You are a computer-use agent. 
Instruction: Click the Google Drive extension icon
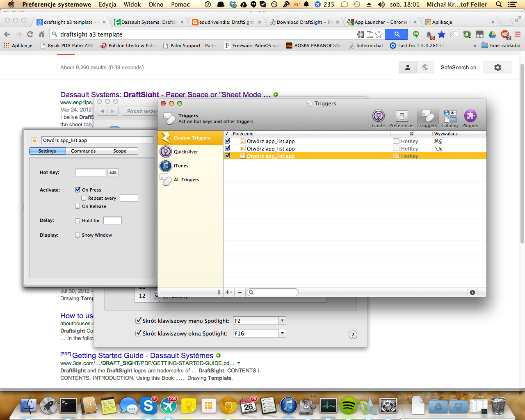(x=492, y=34)
